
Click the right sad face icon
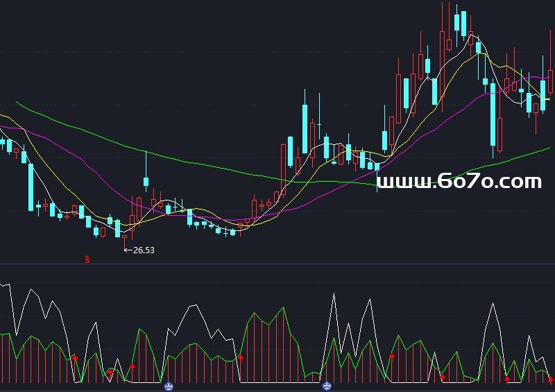coord(327,386)
